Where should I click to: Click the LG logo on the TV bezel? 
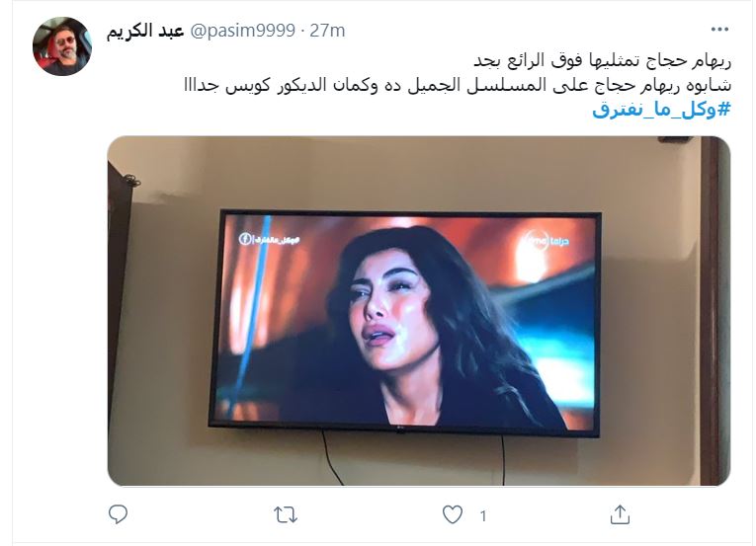400,429
